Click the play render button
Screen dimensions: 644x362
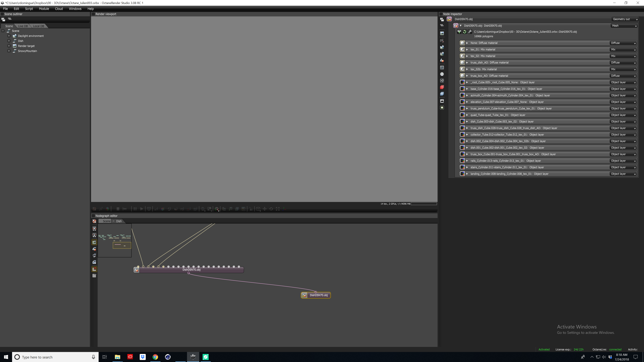[x=142, y=209]
